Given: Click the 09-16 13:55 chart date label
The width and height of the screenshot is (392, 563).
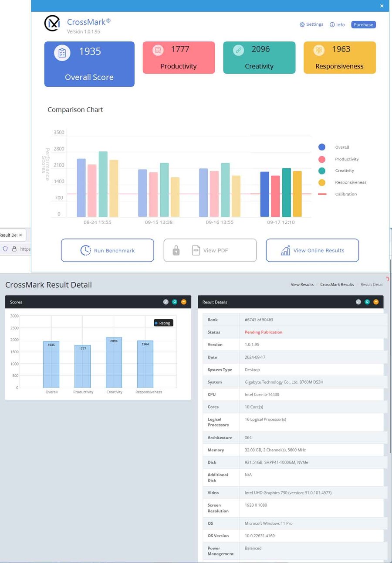Looking at the screenshot, I should [x=220, y=222].
